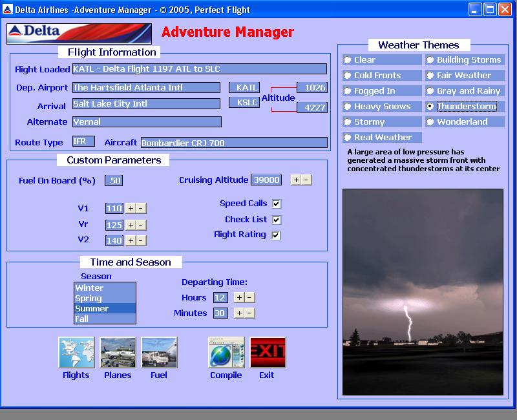
Task: Click the thunderstorm weather preview image
Action: coord(423,292)
